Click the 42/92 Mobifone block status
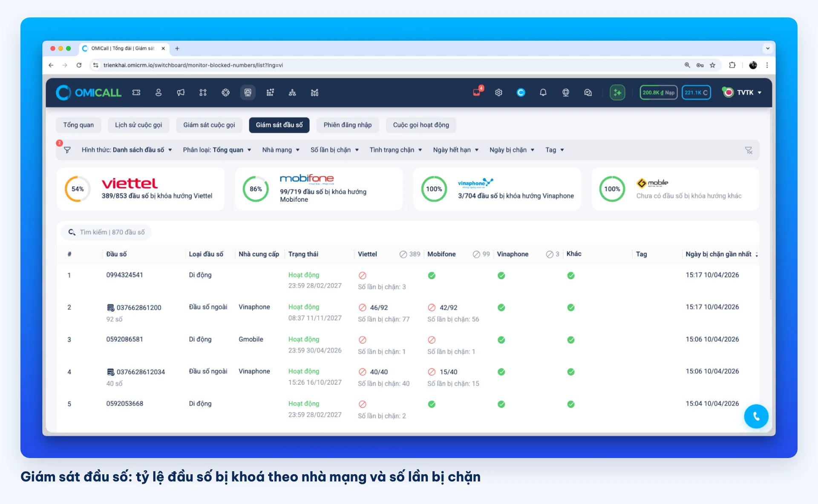The width and height of the screenshot is (818, 504). [443, 307]
